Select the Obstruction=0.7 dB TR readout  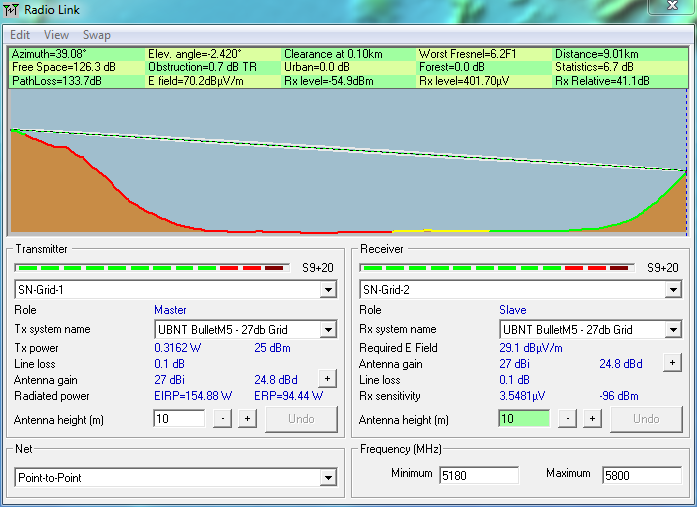click(x=203, y=67)
